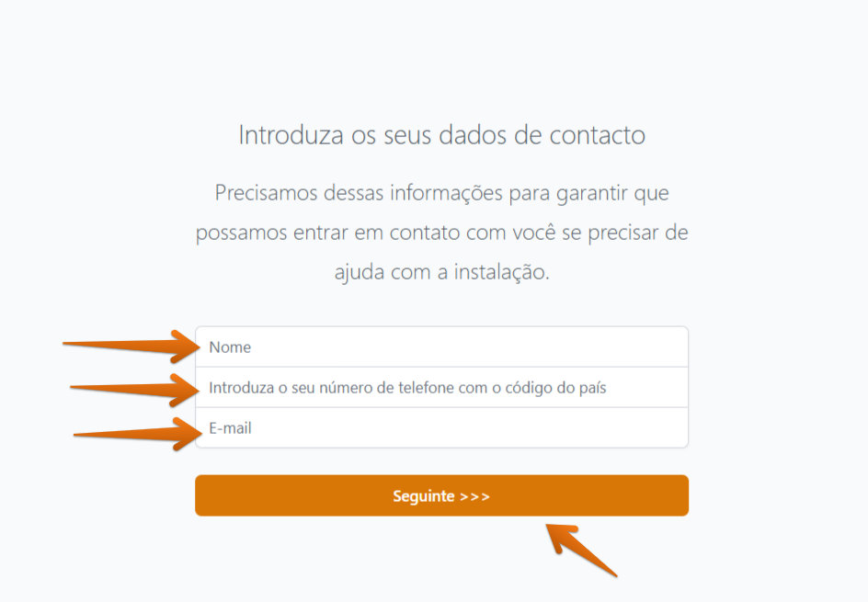Select the telephone number input field
This screenshot has height=602, width=868.
[441, 387]
